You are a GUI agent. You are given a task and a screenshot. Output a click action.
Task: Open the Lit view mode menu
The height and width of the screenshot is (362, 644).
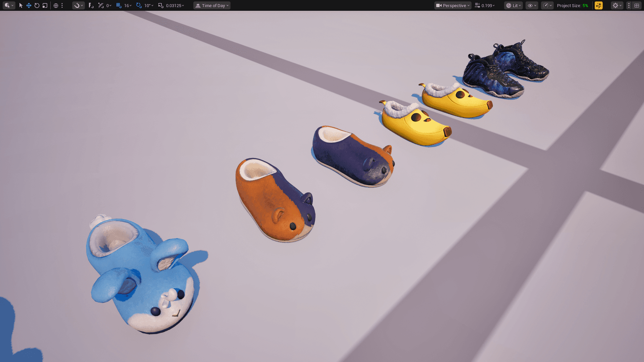(514, 5)
